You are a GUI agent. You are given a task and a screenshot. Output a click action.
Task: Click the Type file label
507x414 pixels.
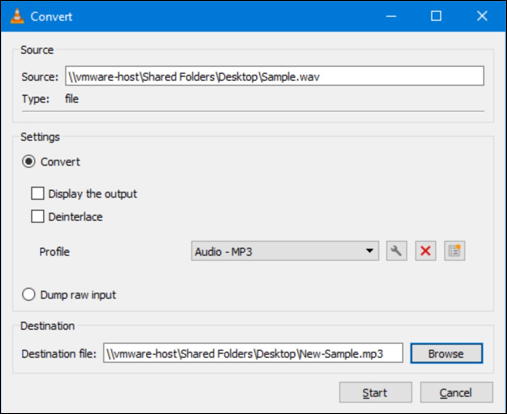[72, 99]
